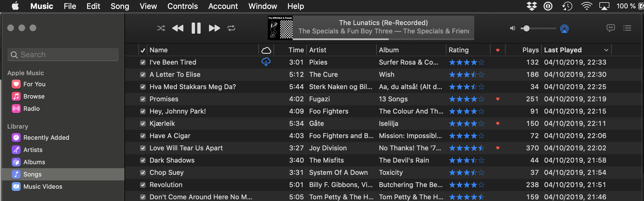The image size is (644, 201).
Task: Uncheck Hey, Johnny Park! checkbox
Action: coord(143,111)
